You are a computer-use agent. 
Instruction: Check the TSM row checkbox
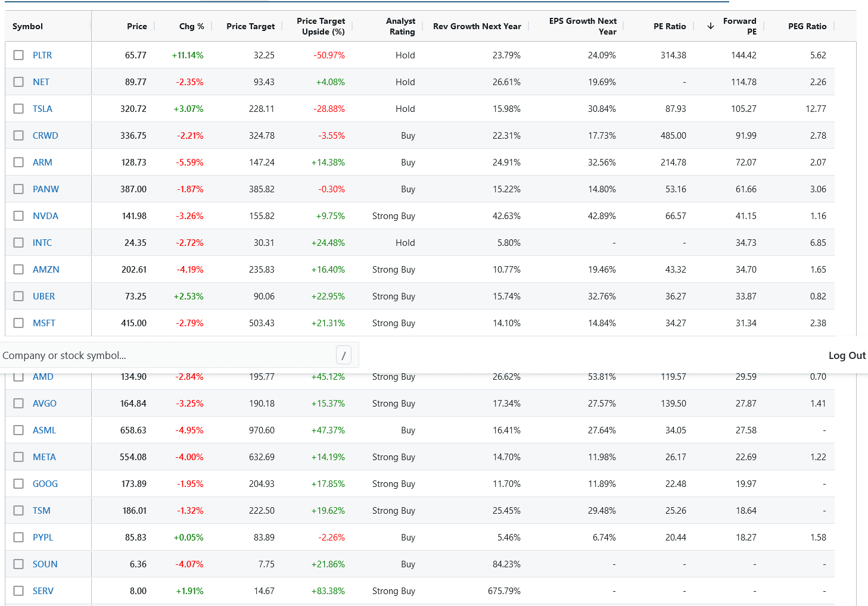click(x=18, y=510)
